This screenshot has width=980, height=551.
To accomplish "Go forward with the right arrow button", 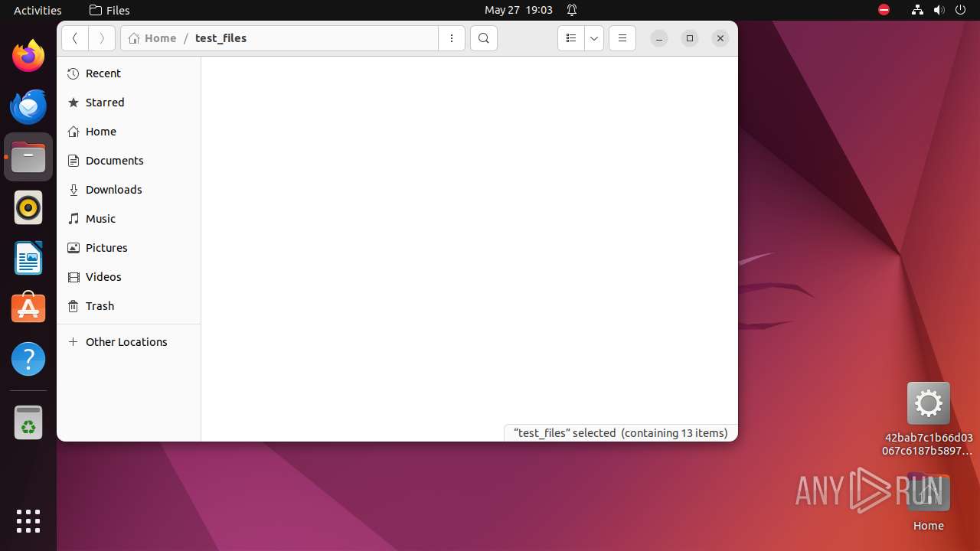I will [x=102, y=38].
